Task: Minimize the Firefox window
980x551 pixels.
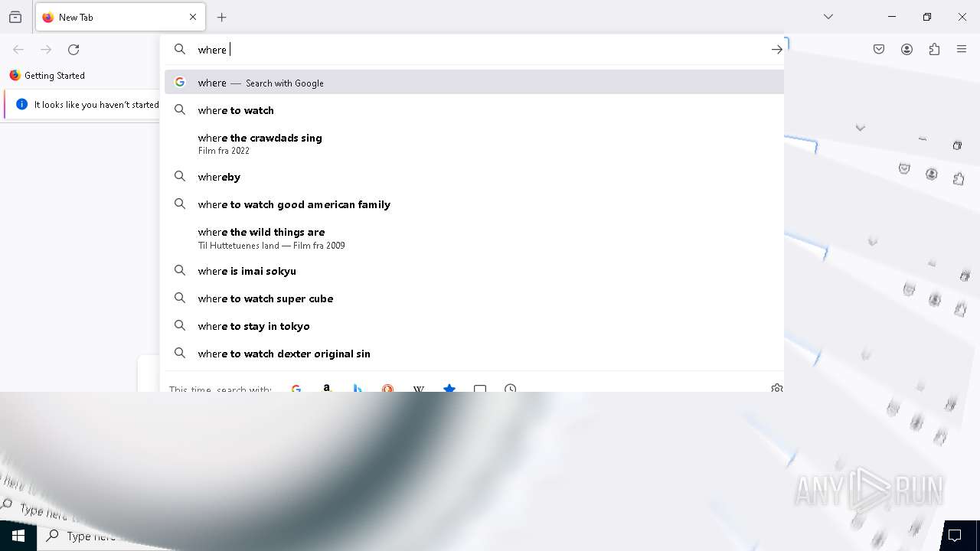Action: (892, 17)
